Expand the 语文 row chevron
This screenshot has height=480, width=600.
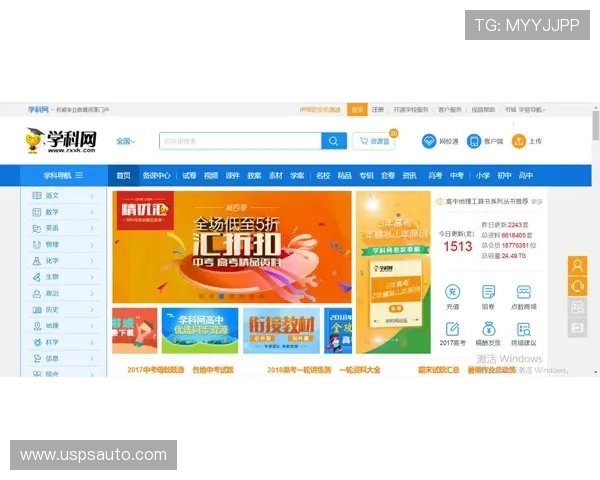pos(92,196)
